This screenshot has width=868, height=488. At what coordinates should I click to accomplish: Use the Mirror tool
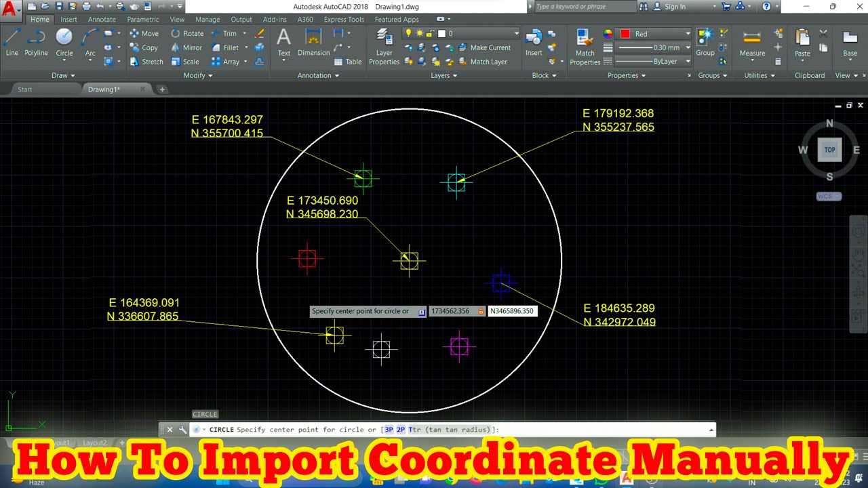(x=186, y=47)
